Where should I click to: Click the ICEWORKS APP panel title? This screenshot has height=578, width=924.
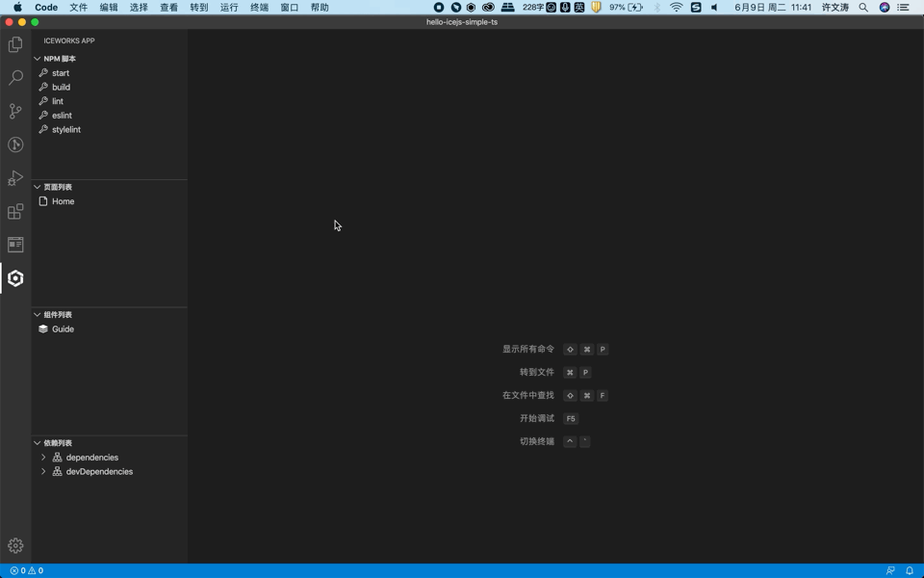[x=69, y=40]
